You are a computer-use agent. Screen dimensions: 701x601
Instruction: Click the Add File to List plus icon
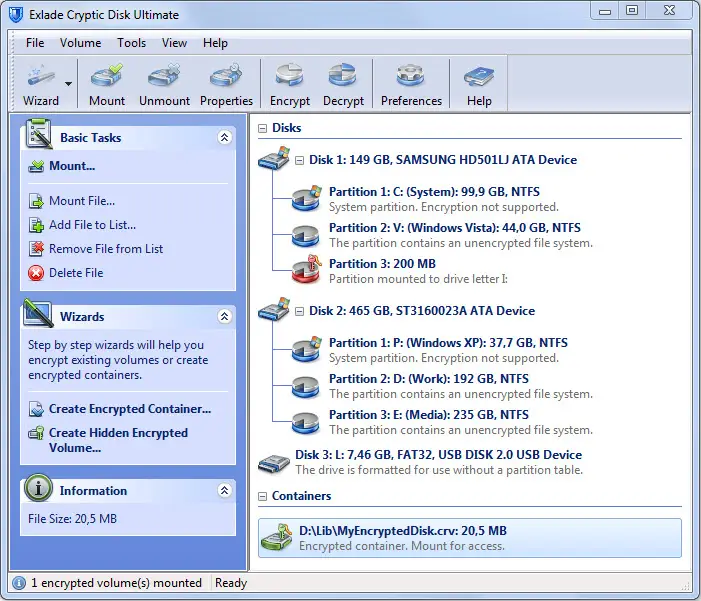(x=36, y=225)
